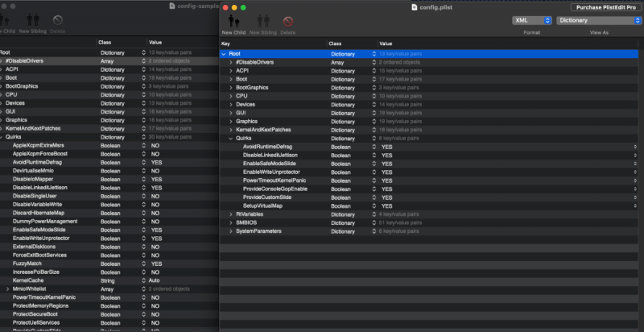The height and width of the screenshot is (332, 644).
Task: Open the View As Dictionary dropdown
Action: tap(598, 20)
